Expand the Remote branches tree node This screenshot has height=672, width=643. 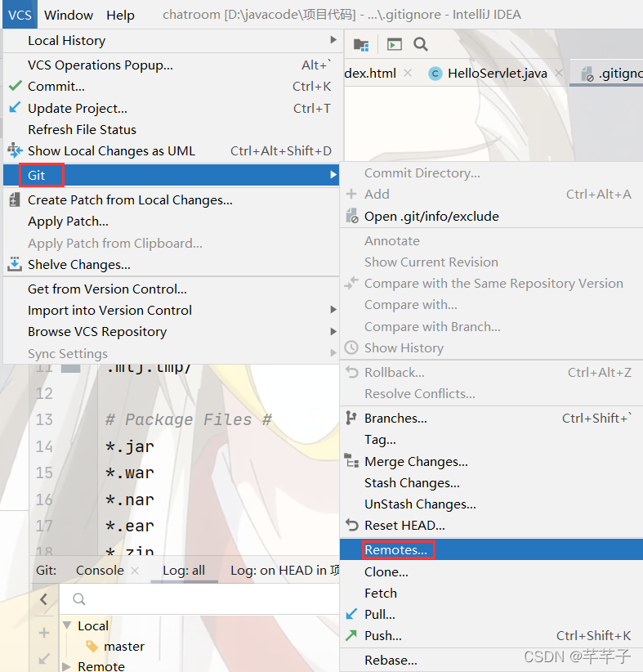tap(66, 666)
